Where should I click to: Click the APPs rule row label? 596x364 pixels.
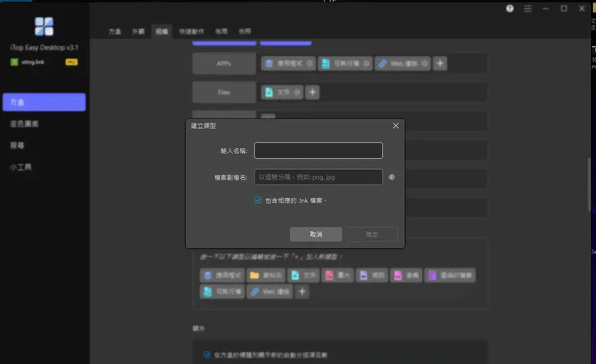pyautogui.click(x=224, y=64)
